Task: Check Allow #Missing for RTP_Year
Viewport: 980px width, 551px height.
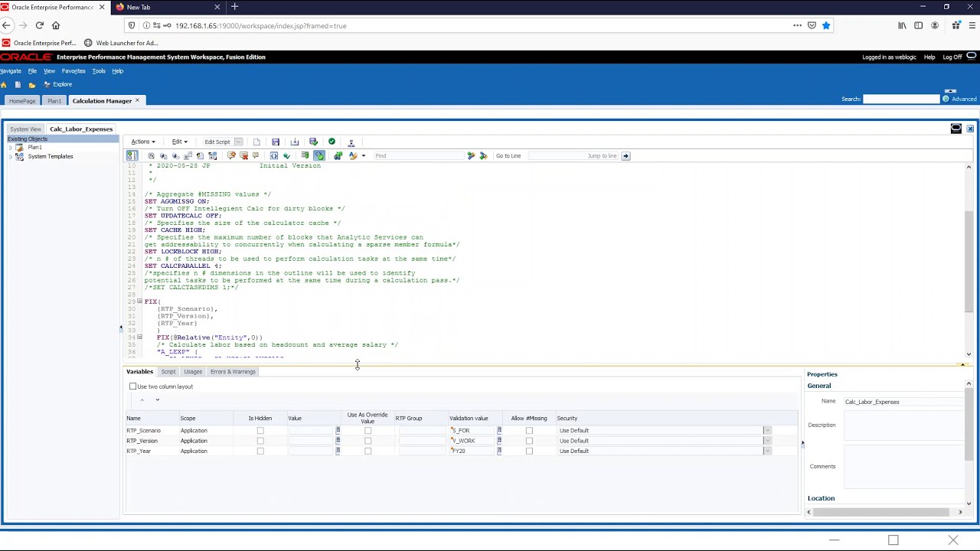Action: pyautogui.click(x=529, y=451)
